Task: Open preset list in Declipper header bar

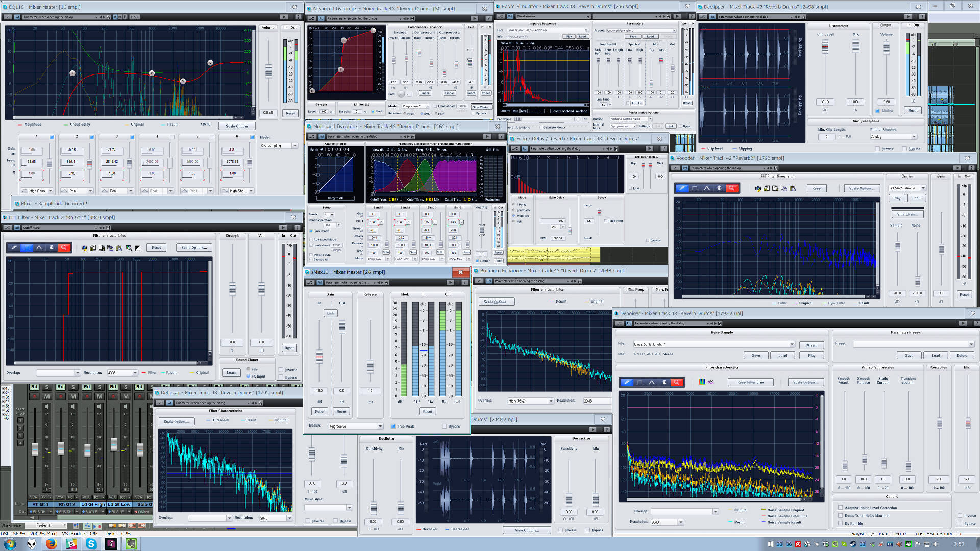Action: click(x=792, y=17)
